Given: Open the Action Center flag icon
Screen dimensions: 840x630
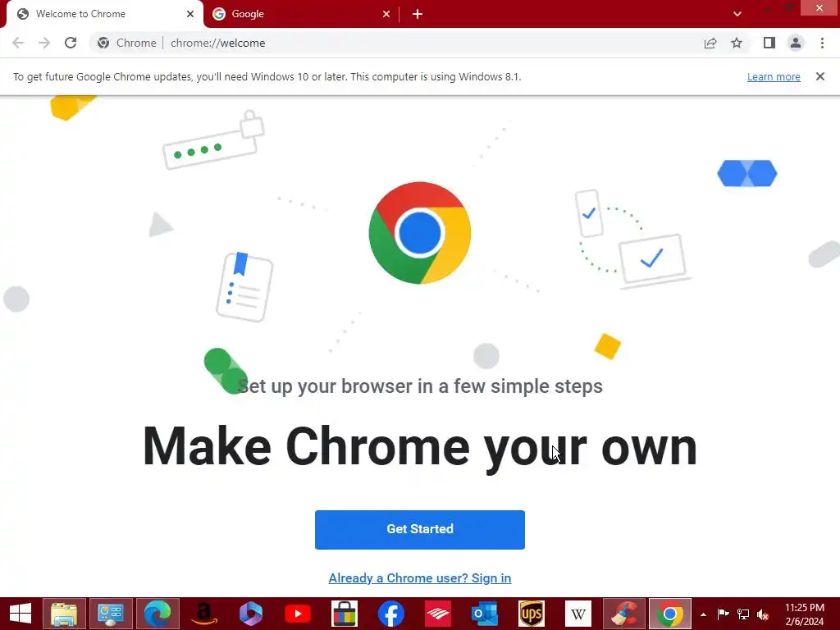Looking at the screenshot, I should 723,614.
